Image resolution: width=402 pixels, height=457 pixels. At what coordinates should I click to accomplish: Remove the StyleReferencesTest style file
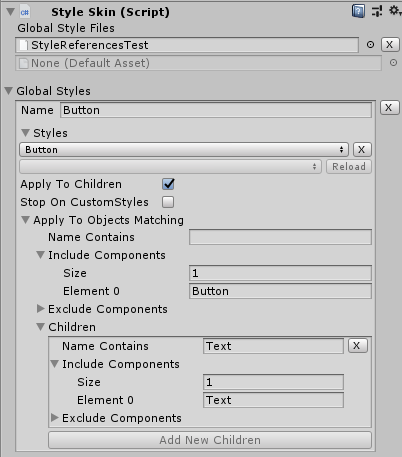pyautogui.click(x=390, y=45)
